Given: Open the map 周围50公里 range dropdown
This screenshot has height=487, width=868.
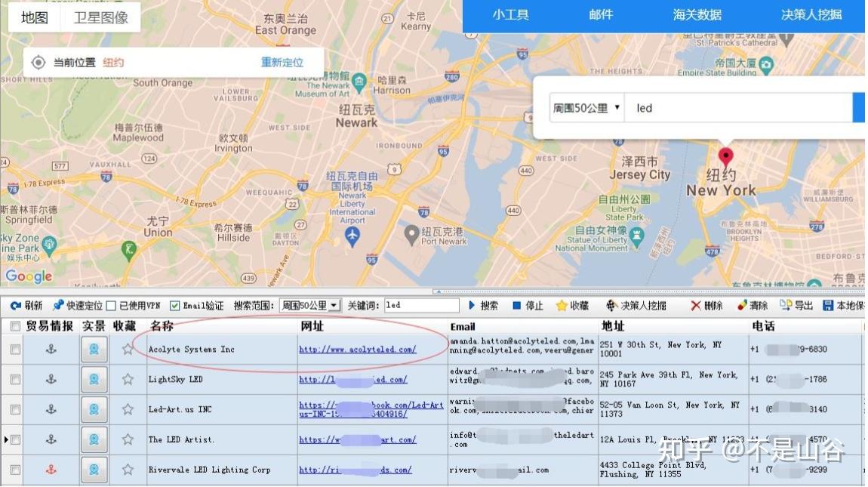Looking at the screenshot, I should coord(586,108).
